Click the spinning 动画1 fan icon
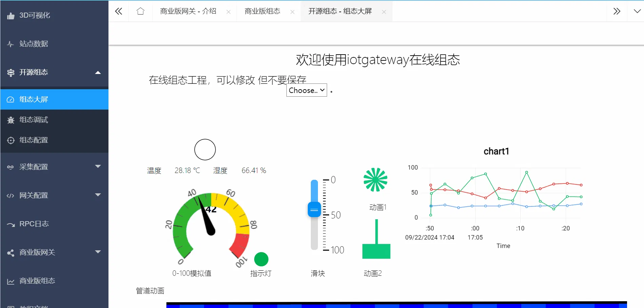644x308 pixels. [x=375, y=180]
